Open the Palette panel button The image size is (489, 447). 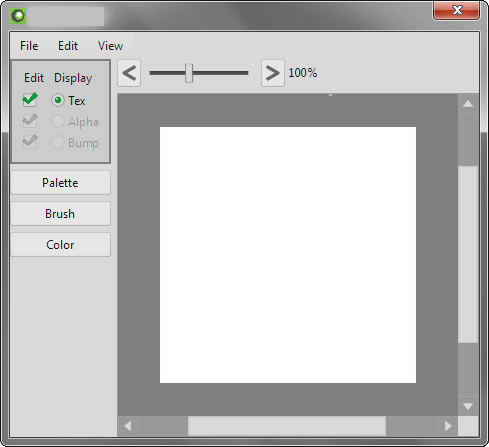(x=61, y=183)
